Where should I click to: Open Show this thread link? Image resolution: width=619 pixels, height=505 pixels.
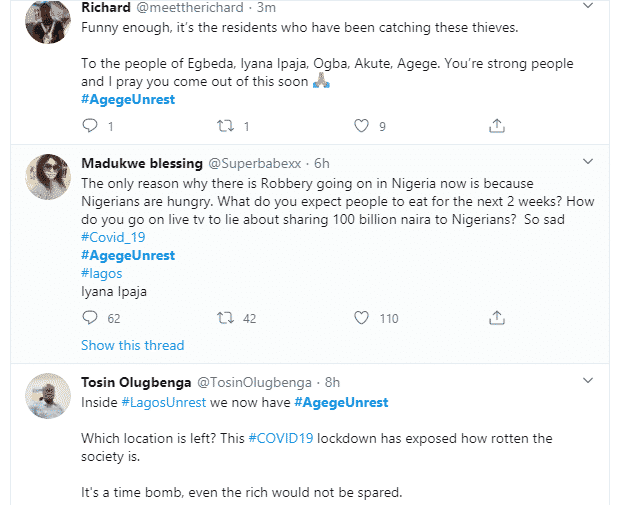(x=132, y=345)
